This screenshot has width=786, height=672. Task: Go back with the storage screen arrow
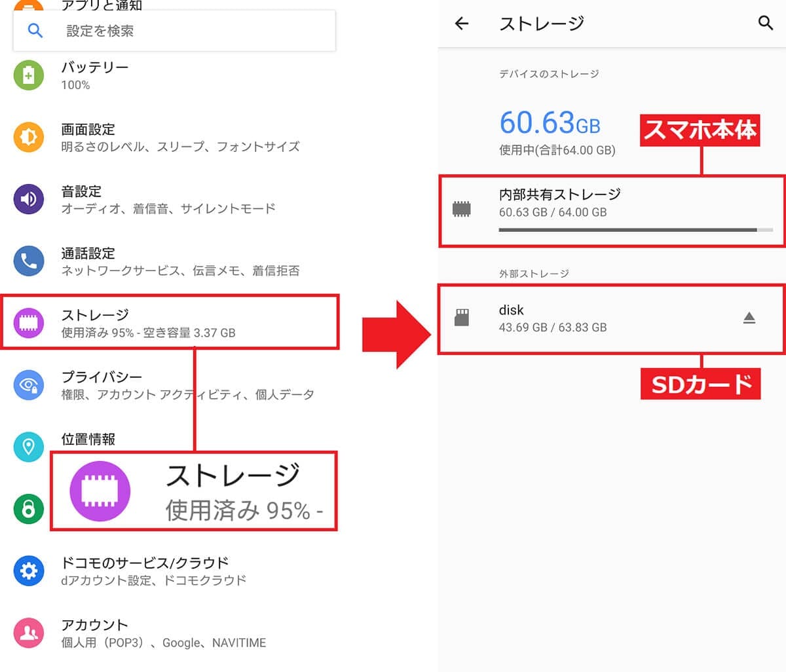(462, 24)
